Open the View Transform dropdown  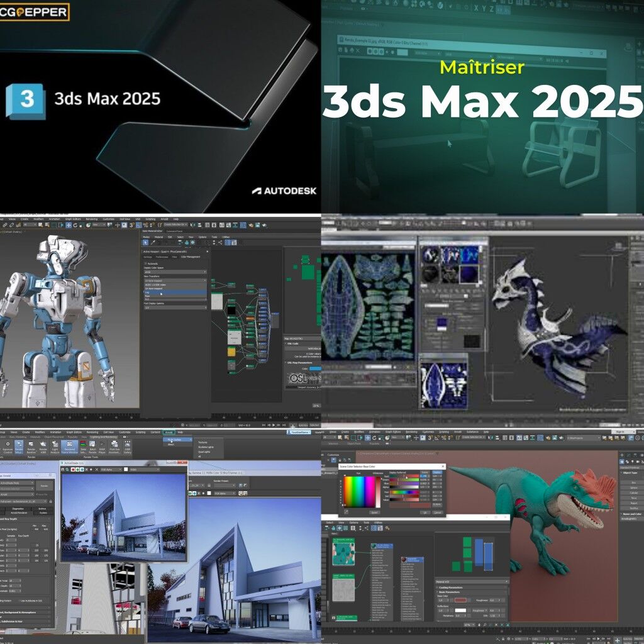(x=175, y=280)
